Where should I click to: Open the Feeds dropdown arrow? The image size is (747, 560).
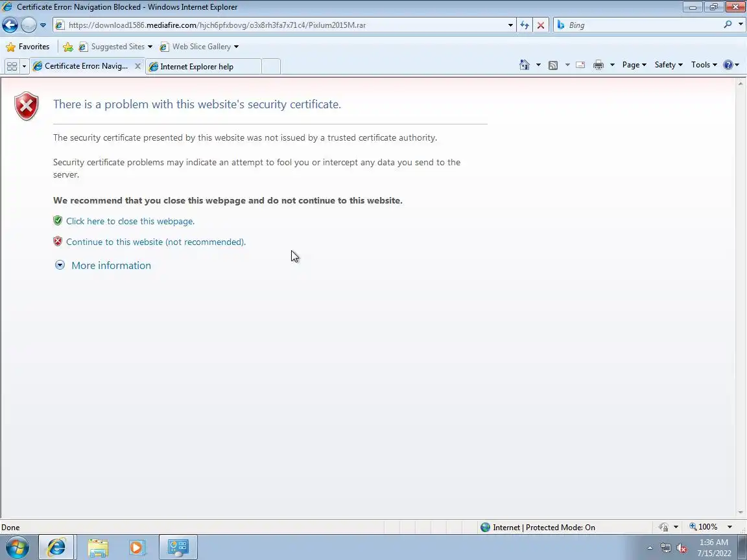567,65
